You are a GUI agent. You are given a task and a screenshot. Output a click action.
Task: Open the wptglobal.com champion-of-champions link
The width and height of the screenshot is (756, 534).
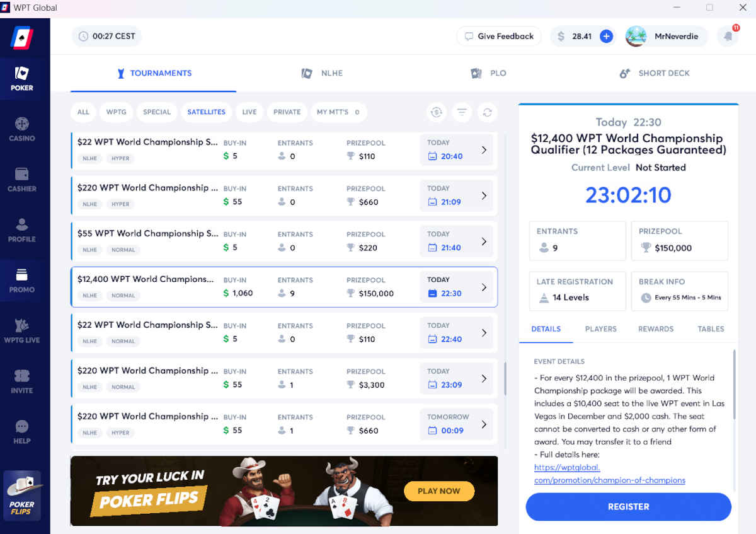click(x=609, y=473)
